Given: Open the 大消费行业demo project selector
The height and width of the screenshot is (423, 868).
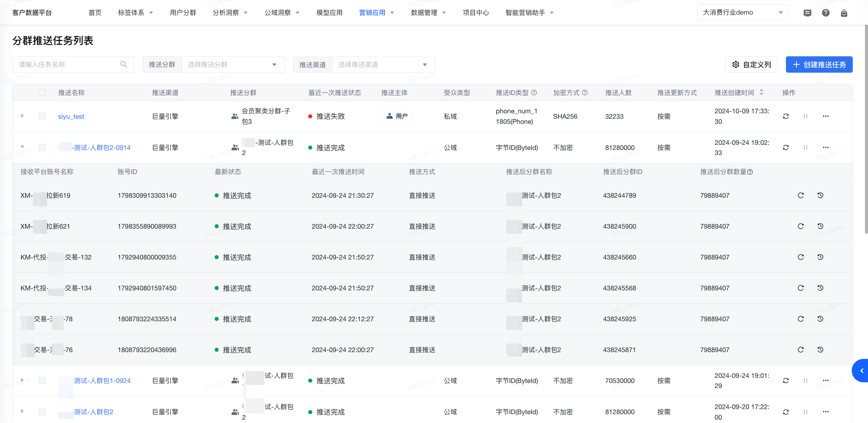Looking at the screenshot, I should [743, 13].
